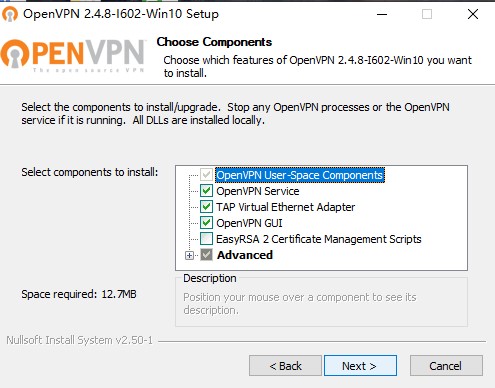Return to previous page with Back
Screen dimensions: 495x388
coord(285,366)
